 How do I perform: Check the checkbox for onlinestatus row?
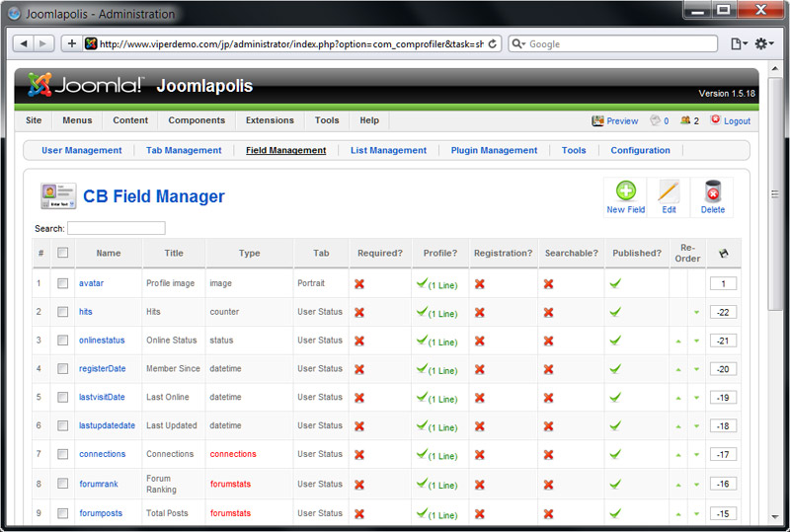tap(62, 341)
